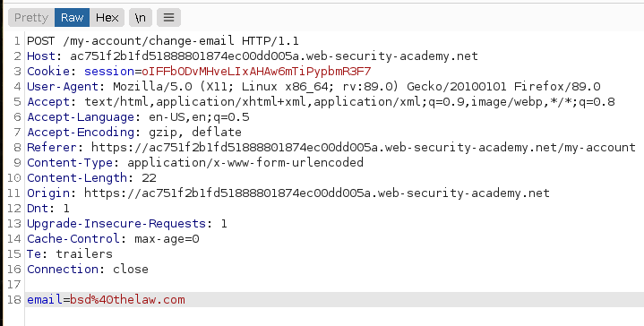The height and width of the screenshot is (326, 644).
Task: Click the Content-Length value 22
Action: [x=149, y=178]
